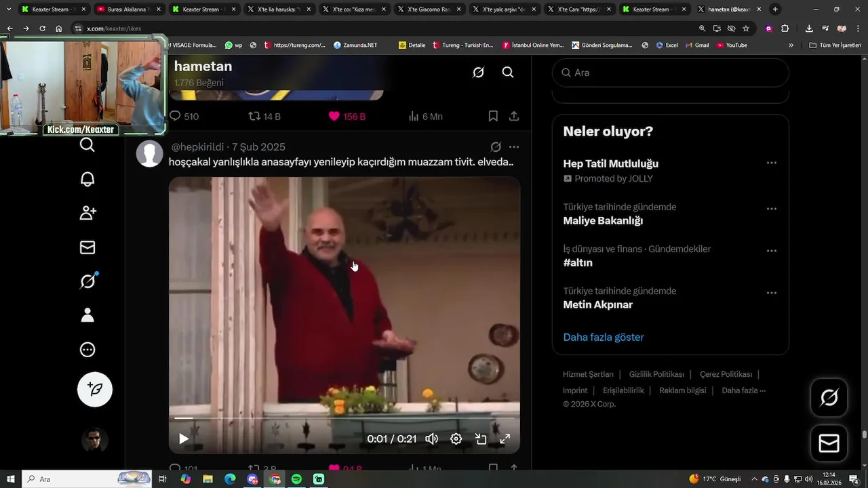Open account avatar at sidebar bottom

tap(95, 441)
